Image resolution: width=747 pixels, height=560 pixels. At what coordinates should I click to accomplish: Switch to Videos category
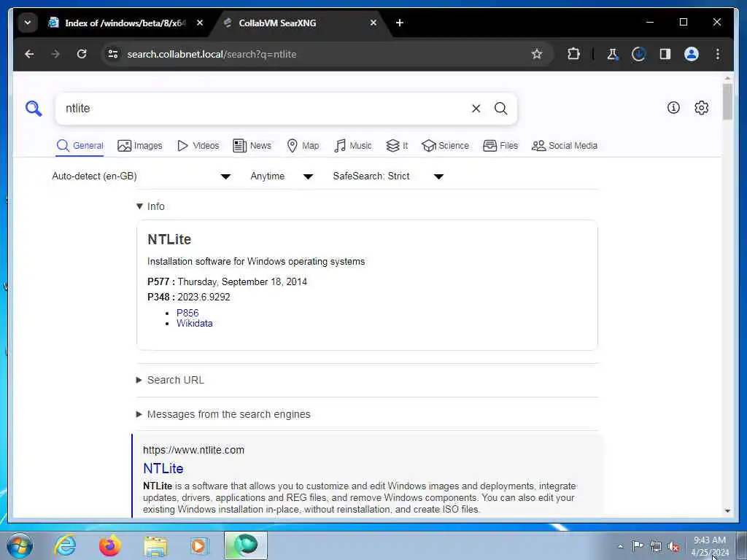[x=198, y=146]
